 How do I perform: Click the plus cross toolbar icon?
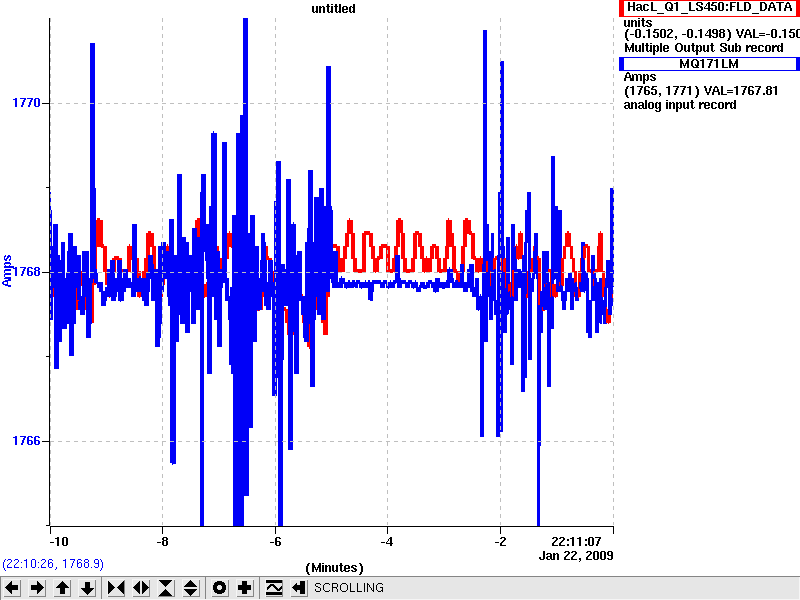point(245,588)
